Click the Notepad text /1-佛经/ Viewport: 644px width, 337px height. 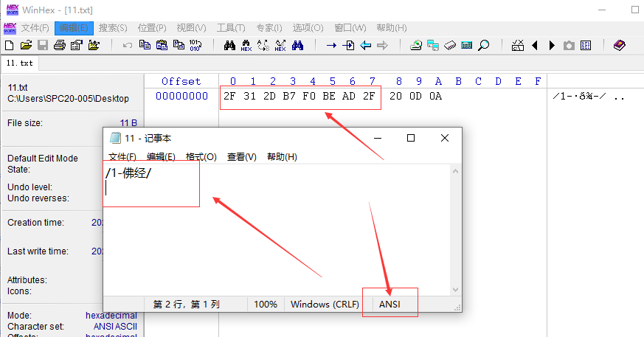[128, 173]
